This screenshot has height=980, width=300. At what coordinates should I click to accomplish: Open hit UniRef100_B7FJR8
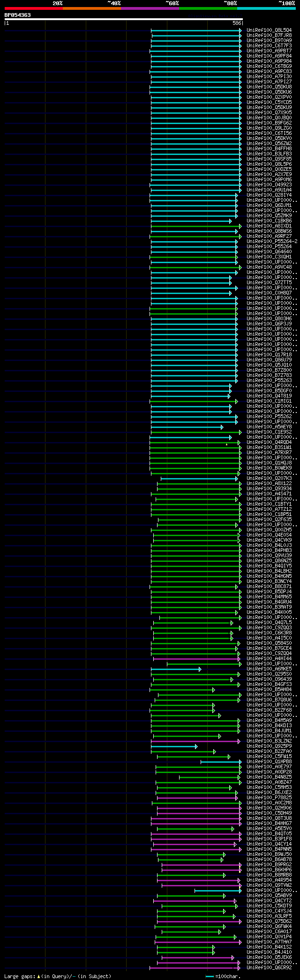pos(269,35)
